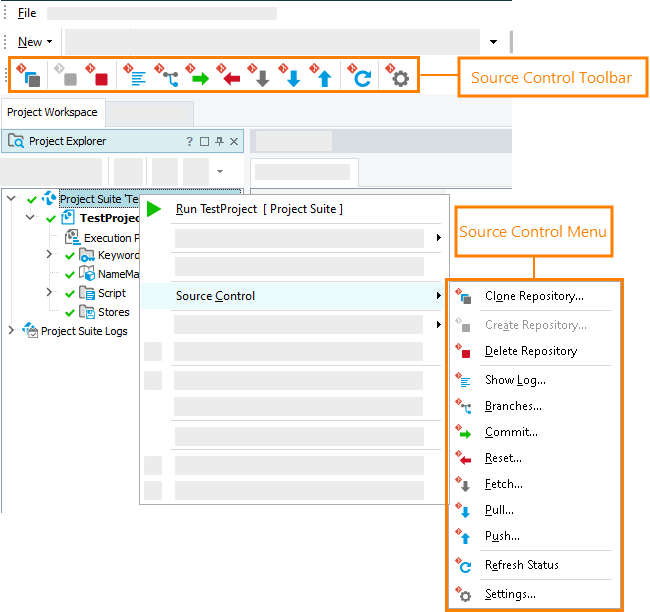Collapse the TestProject tree node
Viewport: 650px width, 612px height.
[30, 217]
